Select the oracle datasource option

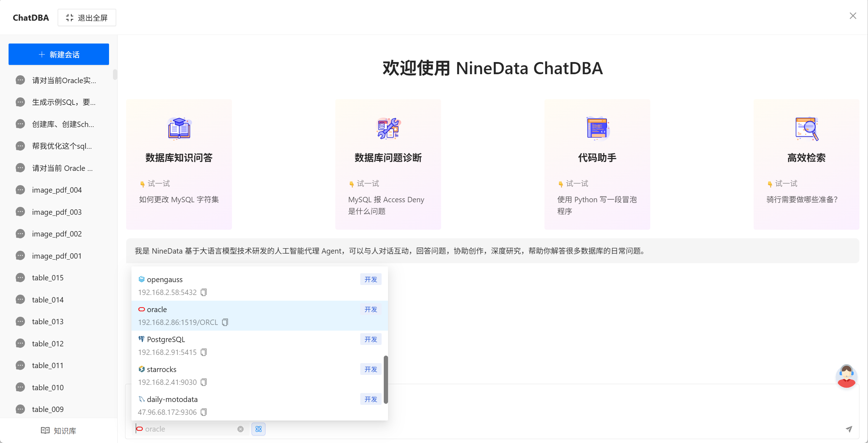pyautogui.click(x=259, y=316)
